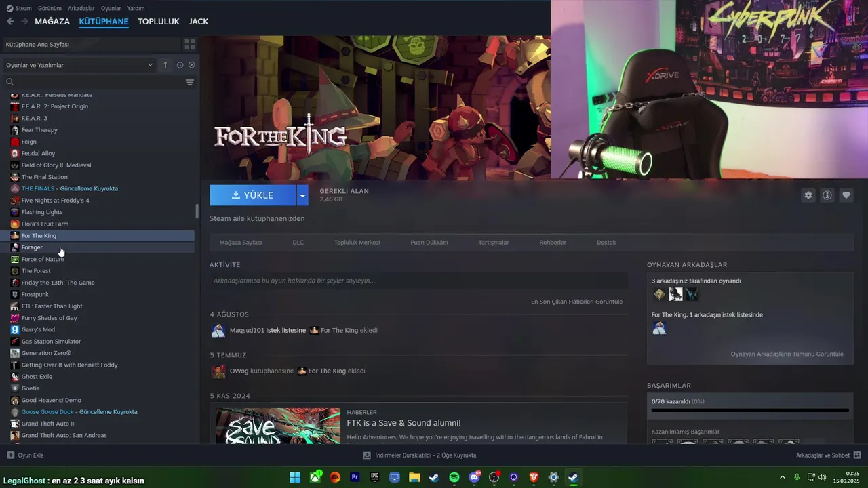Open the game settings gear icon
This screenshot has height=488, width=868.
pyautogui.click(x=808, y=195)
